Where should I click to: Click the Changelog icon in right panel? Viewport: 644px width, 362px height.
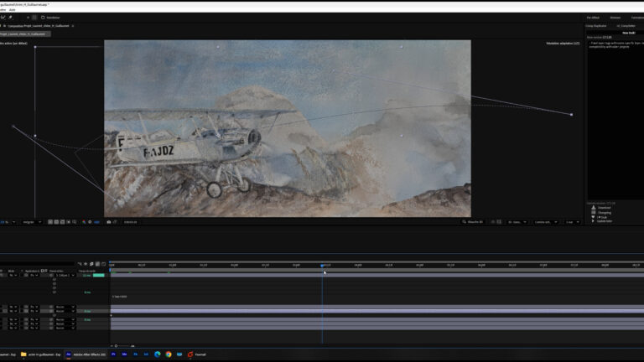tap(594, 212)
